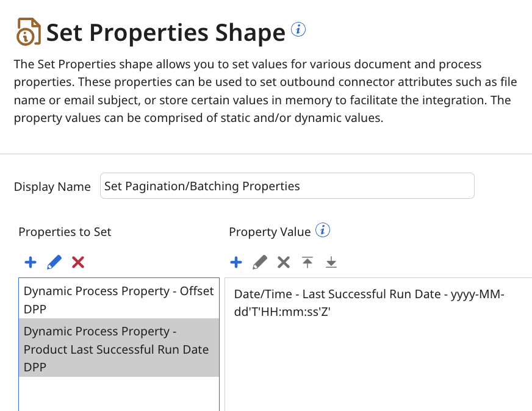The image size is (532, 411).
Task: Add a new property under Properties to Set
Action: click(x=30, y=262)
